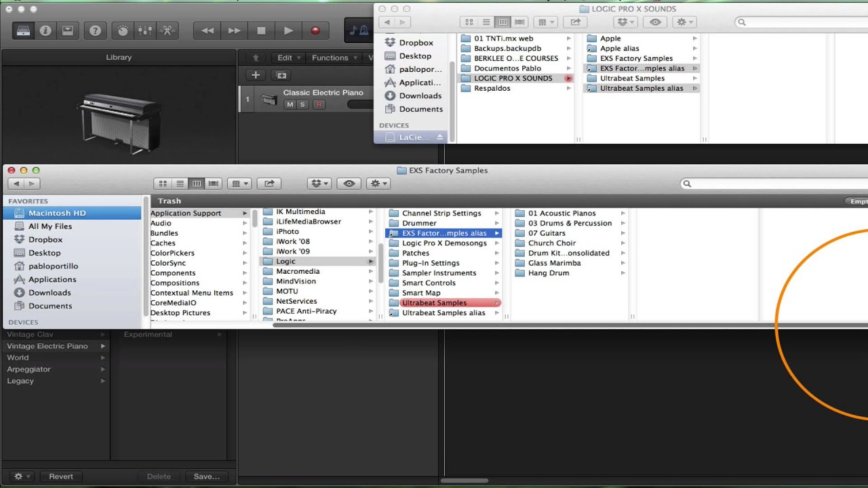Click Quick Look eye in LOGIC PRO X SOUNDS window

point(655,22)
